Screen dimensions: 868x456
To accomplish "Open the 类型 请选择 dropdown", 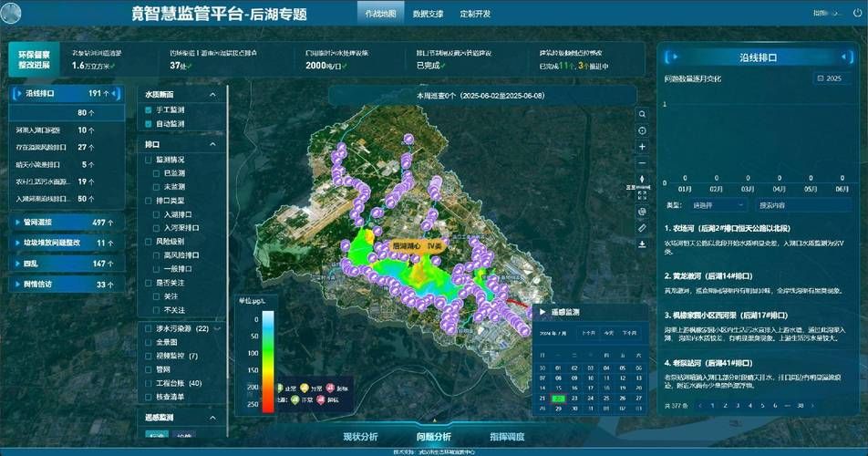I will [716, 205].
